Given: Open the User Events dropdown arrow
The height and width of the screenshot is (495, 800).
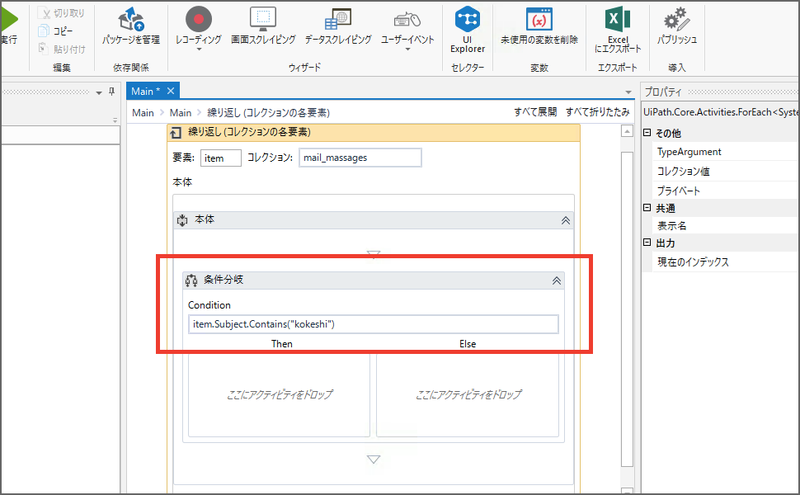Looking at the screenshot, I should [x=408, y=50].
